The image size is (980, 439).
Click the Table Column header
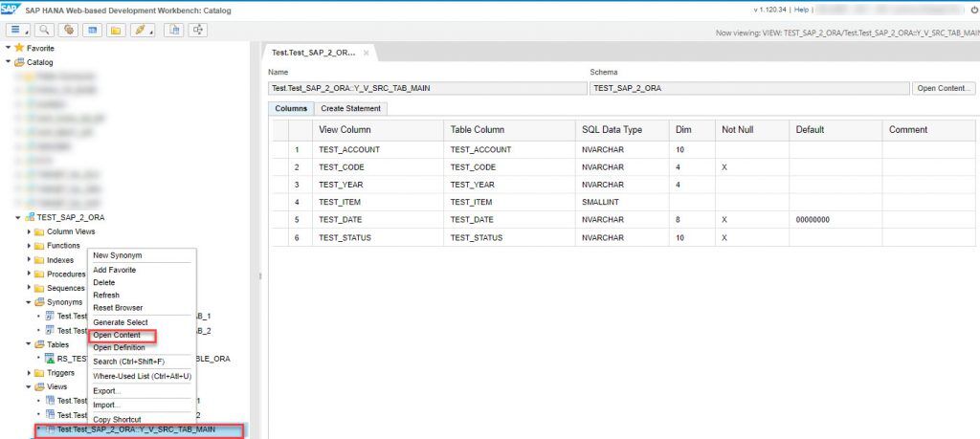point(509,130)
